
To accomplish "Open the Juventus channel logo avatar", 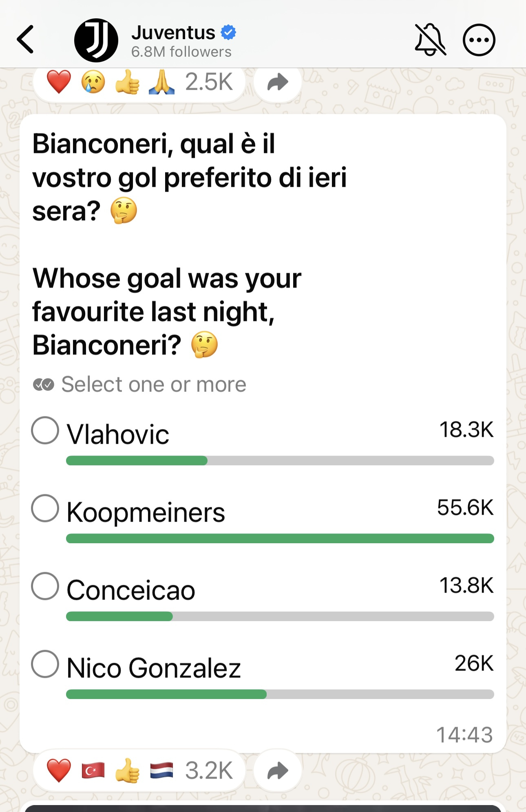I will [96, 40].
